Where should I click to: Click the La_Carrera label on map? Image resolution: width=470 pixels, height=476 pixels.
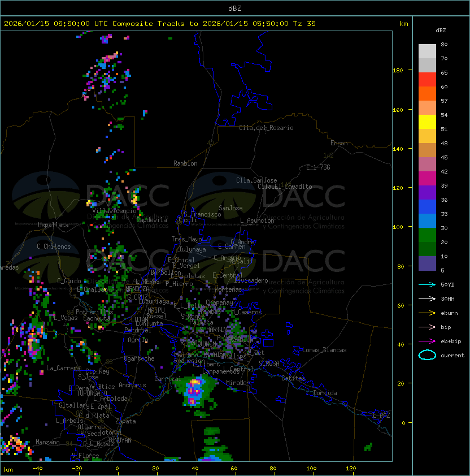tap(64, 368)
